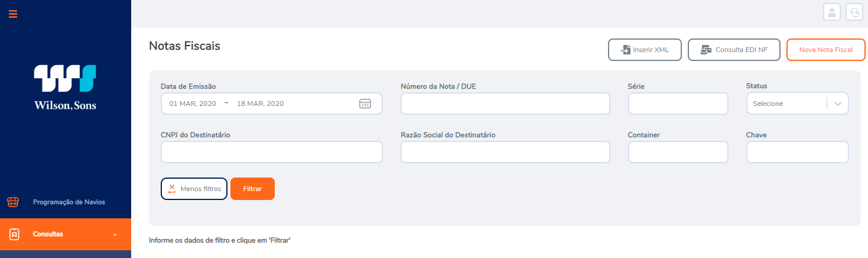Select the Container input field
868x258 pixels.
tap(678, 152)
